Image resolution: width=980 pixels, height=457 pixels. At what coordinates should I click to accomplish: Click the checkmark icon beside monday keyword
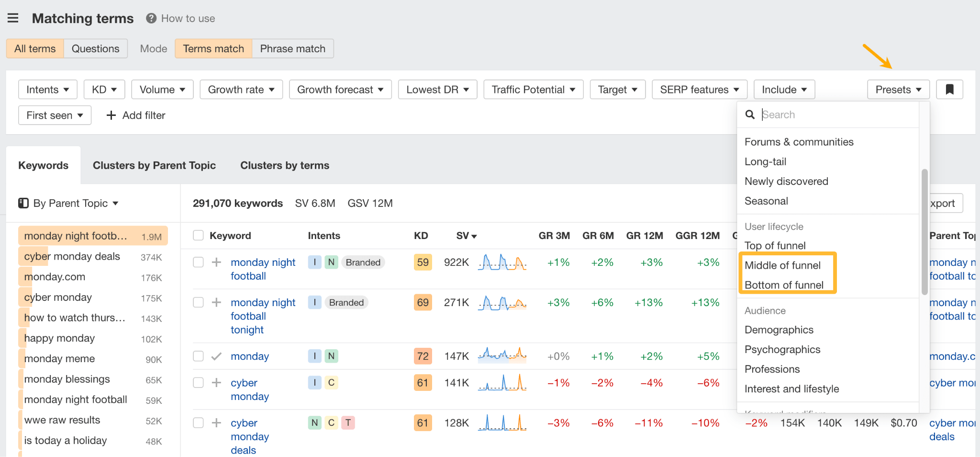click(x=216, y=356)
